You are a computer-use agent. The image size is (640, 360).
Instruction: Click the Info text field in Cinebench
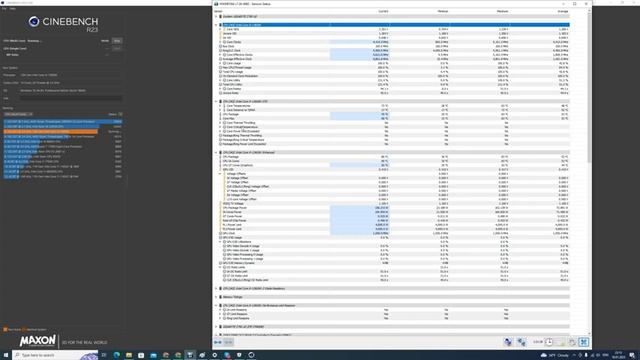click(71, 98)
